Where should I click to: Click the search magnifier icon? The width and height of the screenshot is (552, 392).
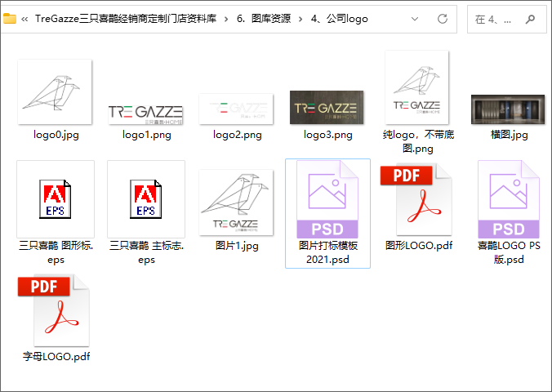(x=530, y=19)
